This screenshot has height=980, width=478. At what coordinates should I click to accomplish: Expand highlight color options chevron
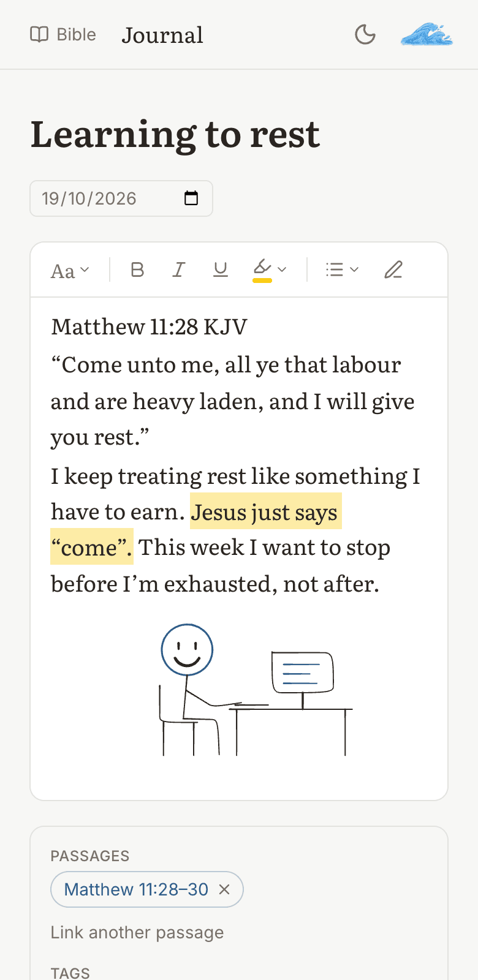(282, 269)
